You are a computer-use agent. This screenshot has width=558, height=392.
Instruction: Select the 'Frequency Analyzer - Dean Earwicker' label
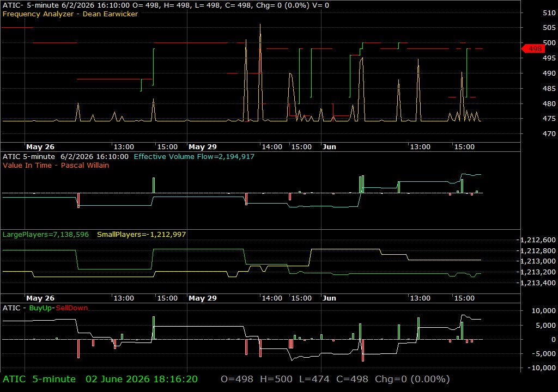pos(70,14)
